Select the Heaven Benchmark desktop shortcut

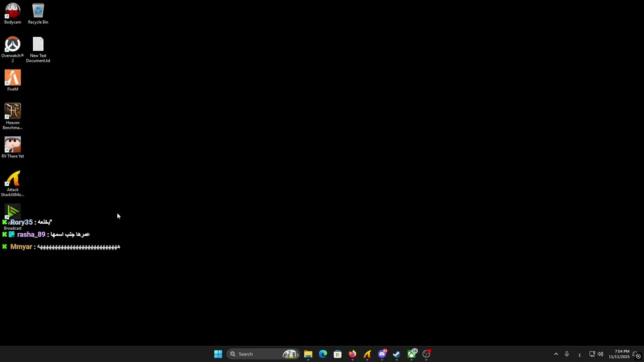(13, 116)
